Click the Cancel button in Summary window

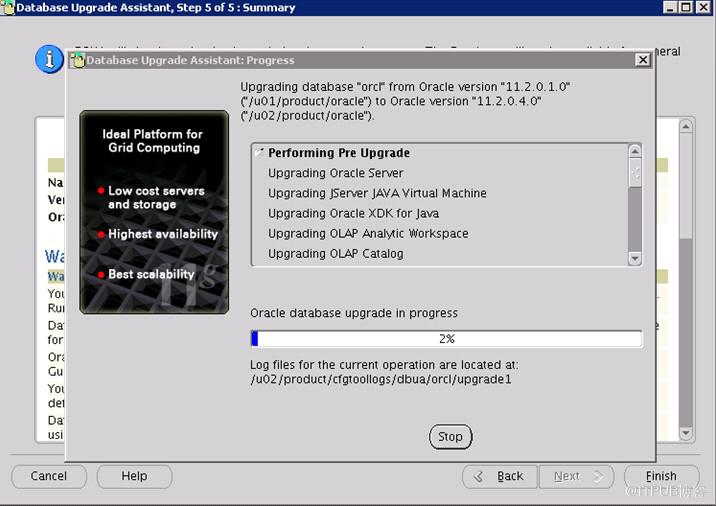click(49, 476)
